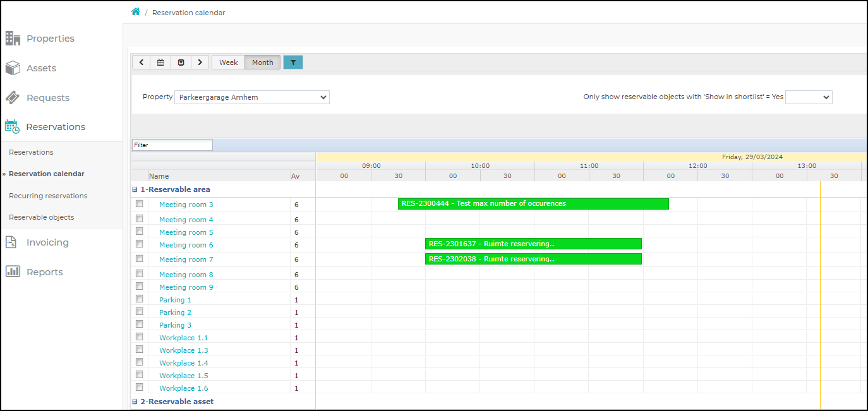The height and width of the screenshot is (411, 868).
Task: Check the Workplace 1.6 row checkbox
Action: pyautogui.click(x=140, y=388)
